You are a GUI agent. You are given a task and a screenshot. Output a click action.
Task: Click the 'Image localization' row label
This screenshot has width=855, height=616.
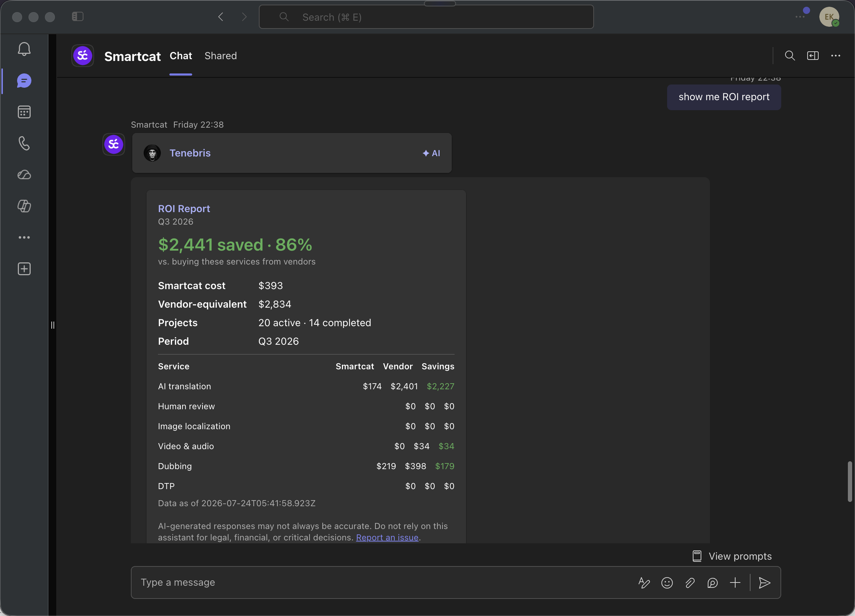(194, 426)
